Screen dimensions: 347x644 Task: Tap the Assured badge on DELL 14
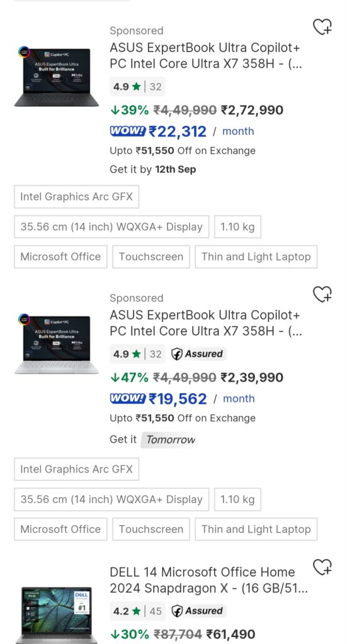[197, 611]
